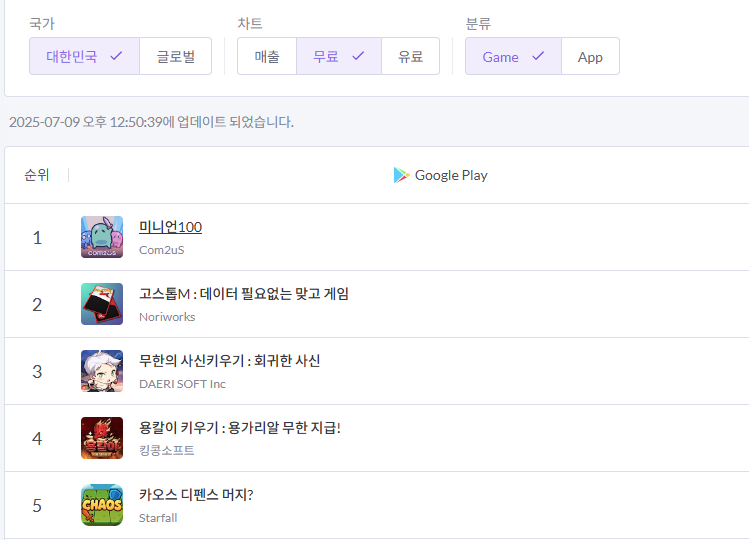Open the 용칼이 키우기 app icon
749x540 pixels.
[x=102, y=438]
